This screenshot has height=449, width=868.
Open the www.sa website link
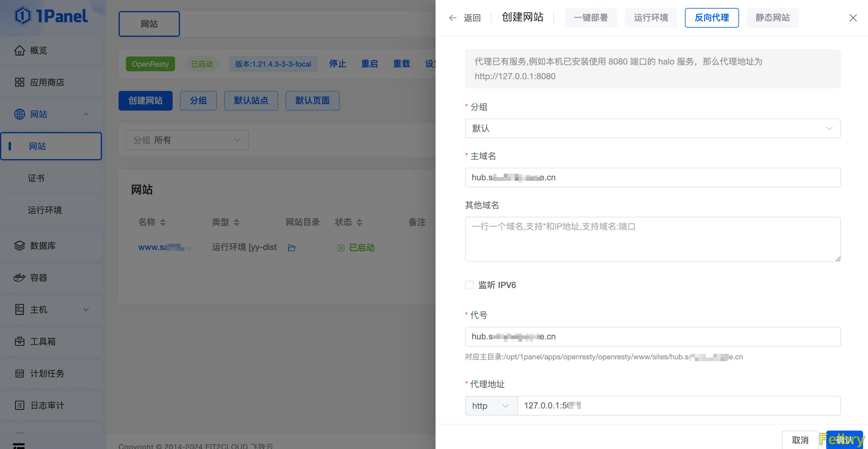click(x=164, y=248)
